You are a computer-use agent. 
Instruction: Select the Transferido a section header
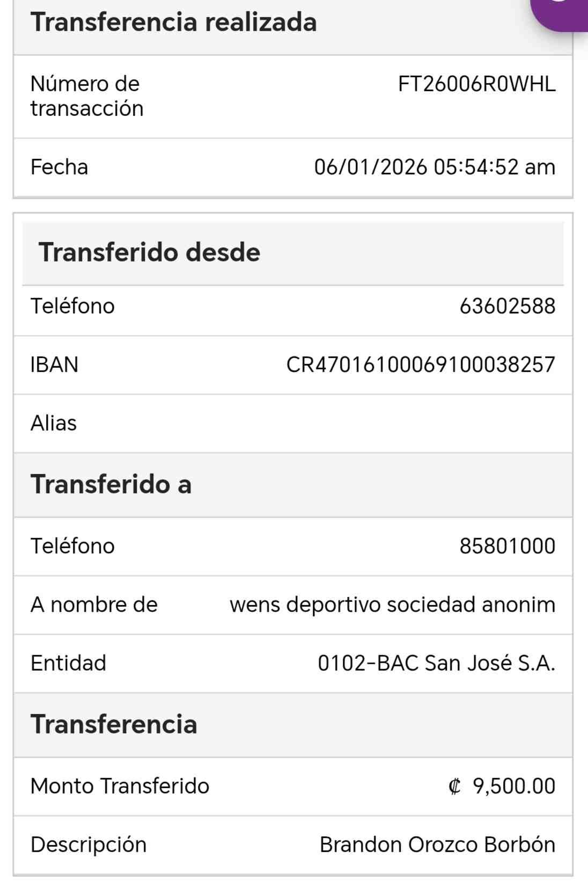(111, 484)
